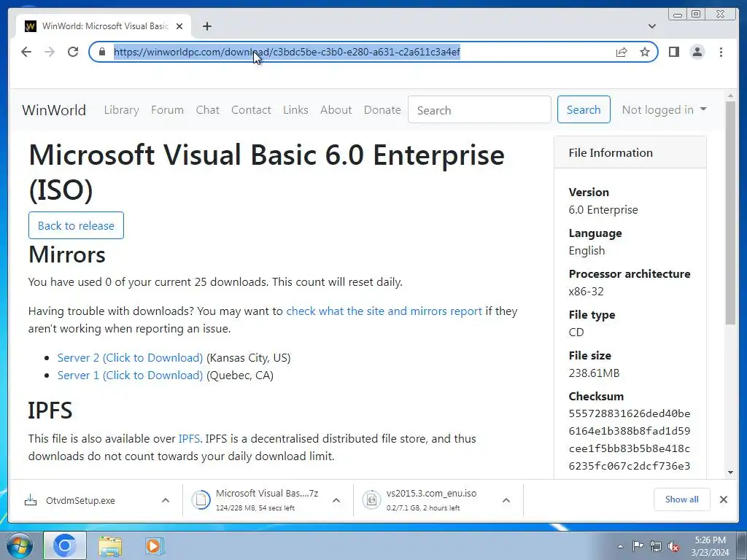Click the 7z download progress icon
Image resolution: width=747 pixels, height=560 pixels.
(x=201, y=500)
